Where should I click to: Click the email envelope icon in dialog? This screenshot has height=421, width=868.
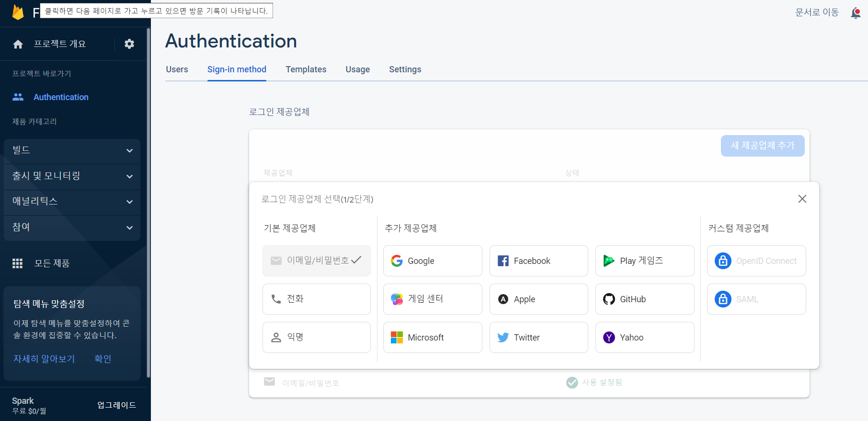[276, 261]
